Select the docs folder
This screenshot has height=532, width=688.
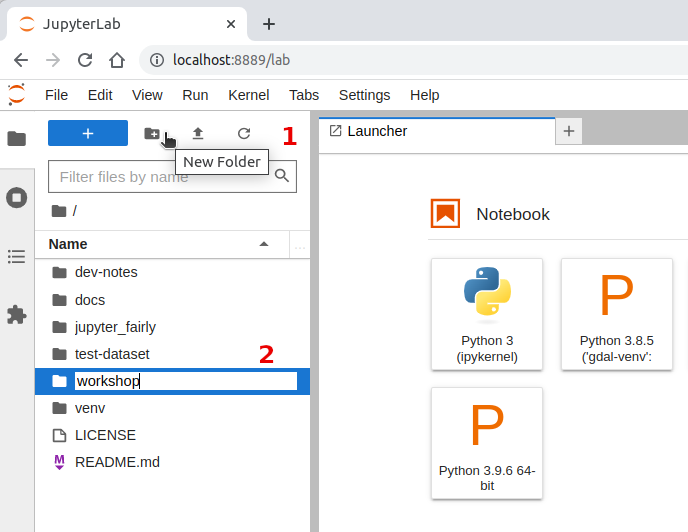tap(172, 300)
